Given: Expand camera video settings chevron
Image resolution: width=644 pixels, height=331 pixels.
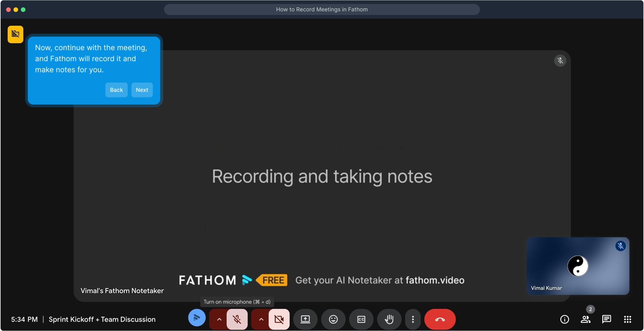Looking at the screenshot, I should [x=261, y=319].
